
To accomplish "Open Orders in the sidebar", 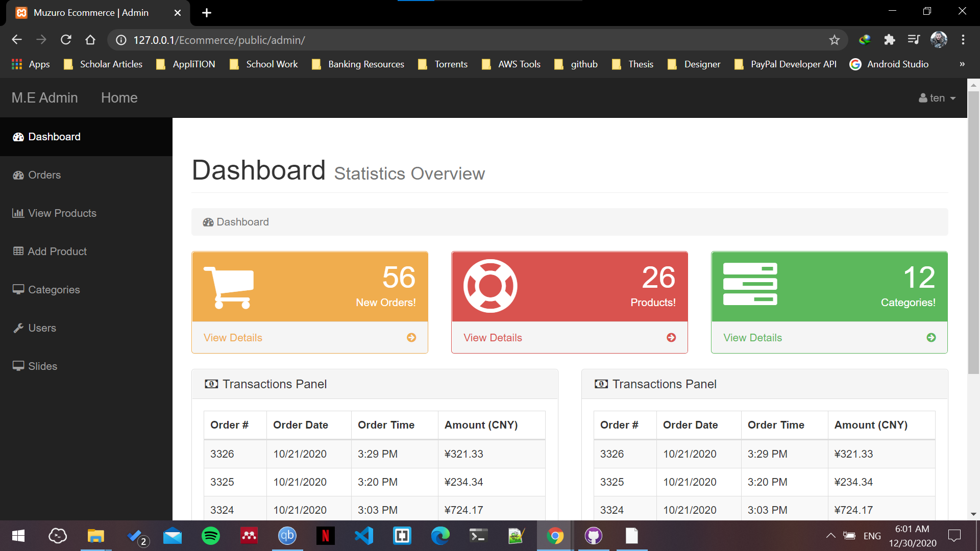I will coord(44,175).
